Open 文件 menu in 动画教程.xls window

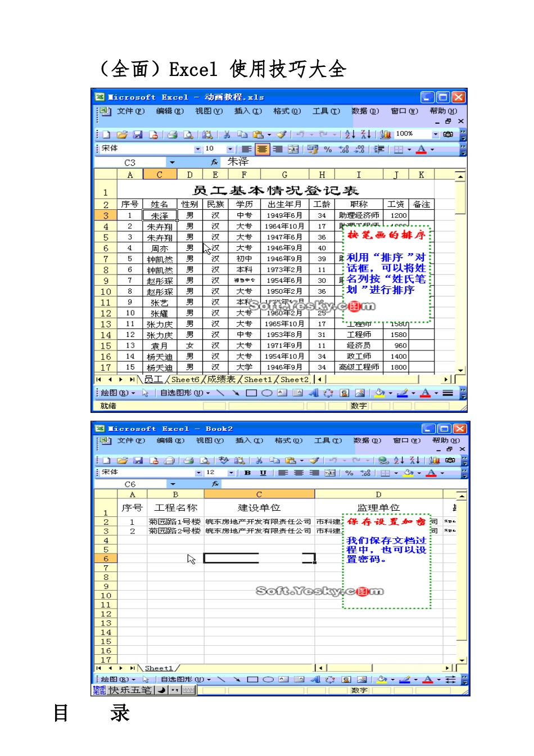(130, 111)
